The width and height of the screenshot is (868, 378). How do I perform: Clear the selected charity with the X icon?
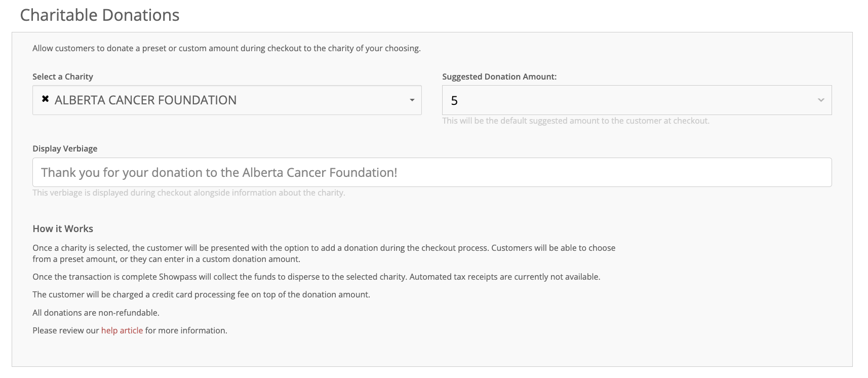pos(45,99)
